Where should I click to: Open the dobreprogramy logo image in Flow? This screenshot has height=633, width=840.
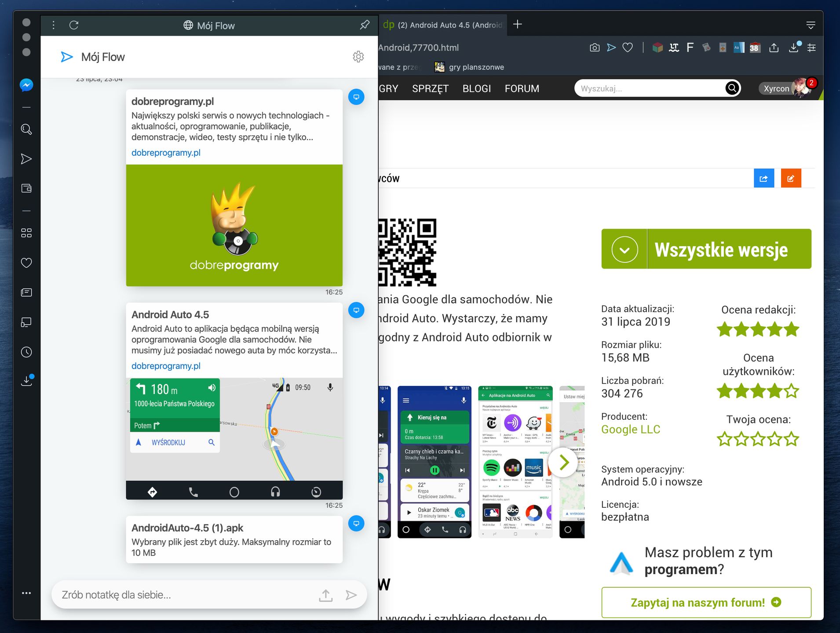coord(234,226)
